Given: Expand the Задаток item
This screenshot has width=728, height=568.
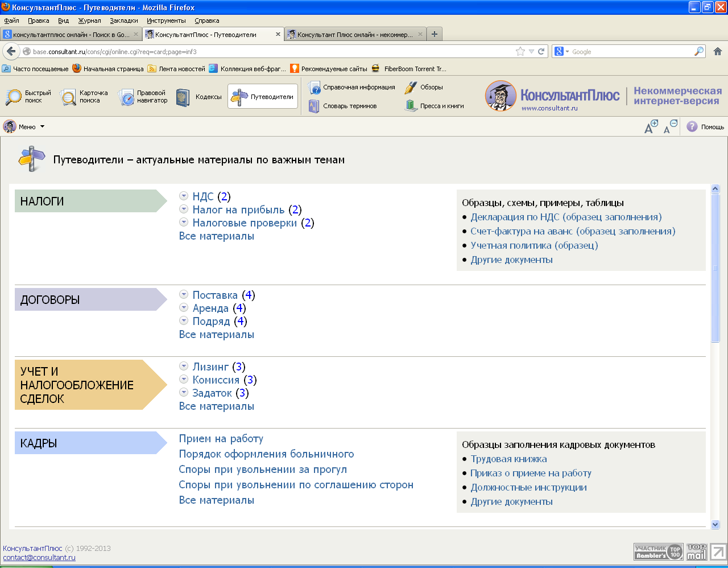Looking at the screenshot, I should [184, 392].
